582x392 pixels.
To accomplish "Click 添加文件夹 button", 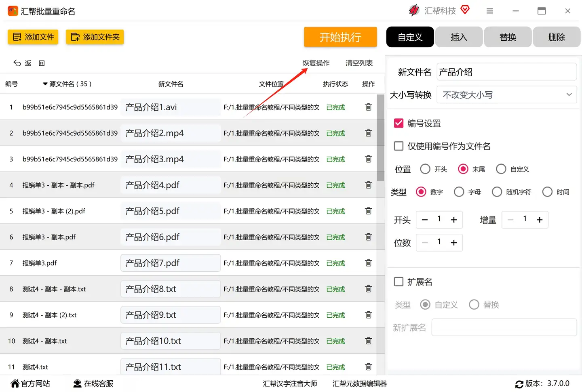I will click(95, 37).
